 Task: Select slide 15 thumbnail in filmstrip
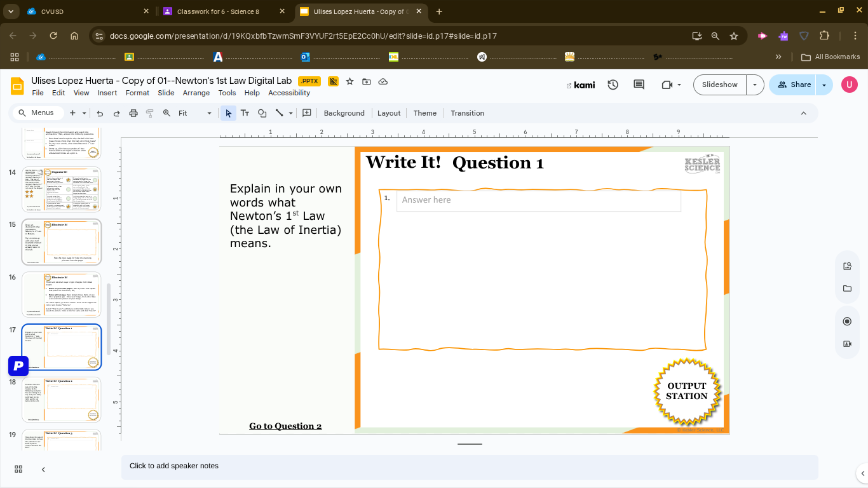(x=61, y=241)
